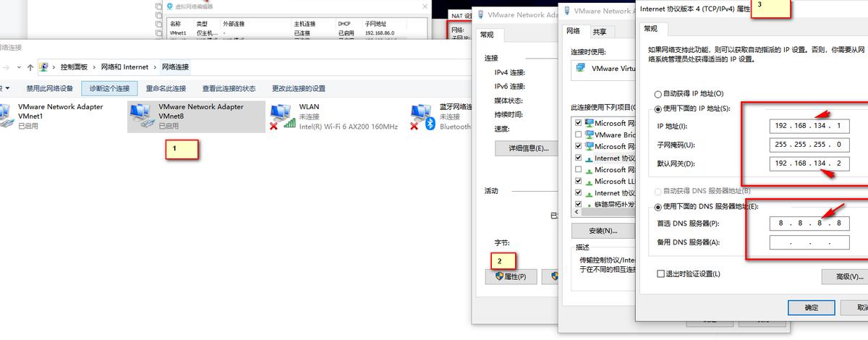
Task: Click 高级(V)... button
Action: pyautogui.click(x=845, y=276)
